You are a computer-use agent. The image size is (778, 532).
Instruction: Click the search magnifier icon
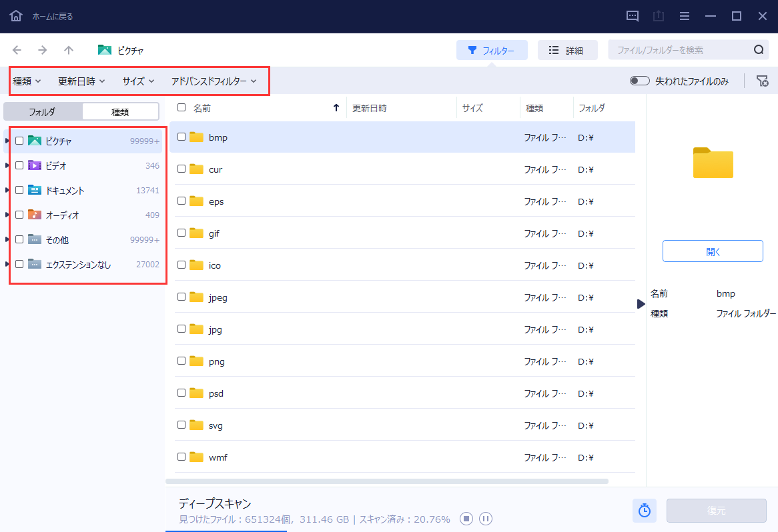759,50
